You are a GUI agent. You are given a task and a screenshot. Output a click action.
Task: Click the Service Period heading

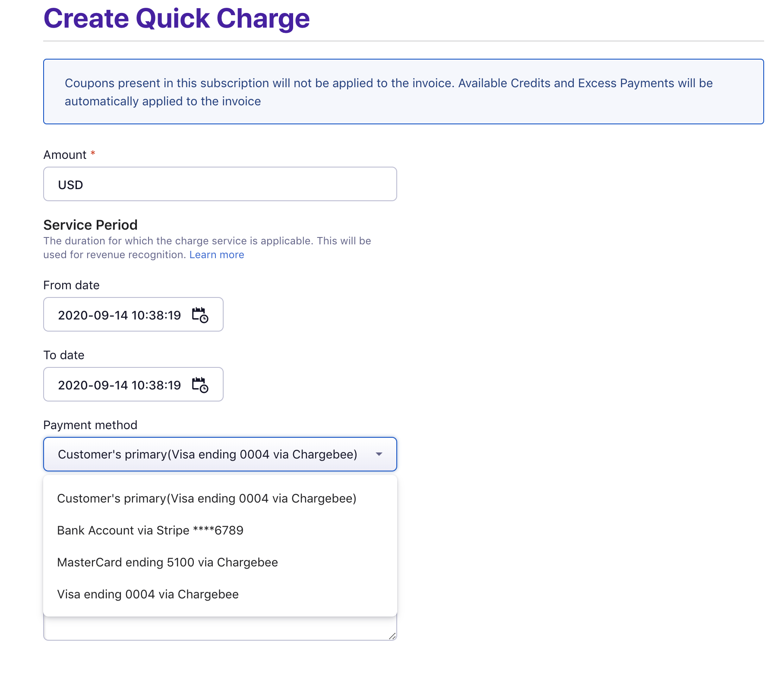(x=90, y=225)
